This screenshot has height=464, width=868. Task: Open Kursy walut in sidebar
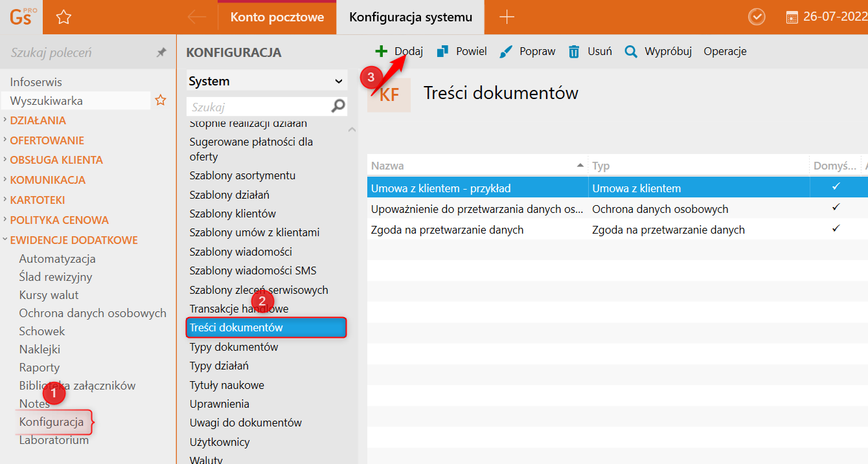tap(49, 295)
